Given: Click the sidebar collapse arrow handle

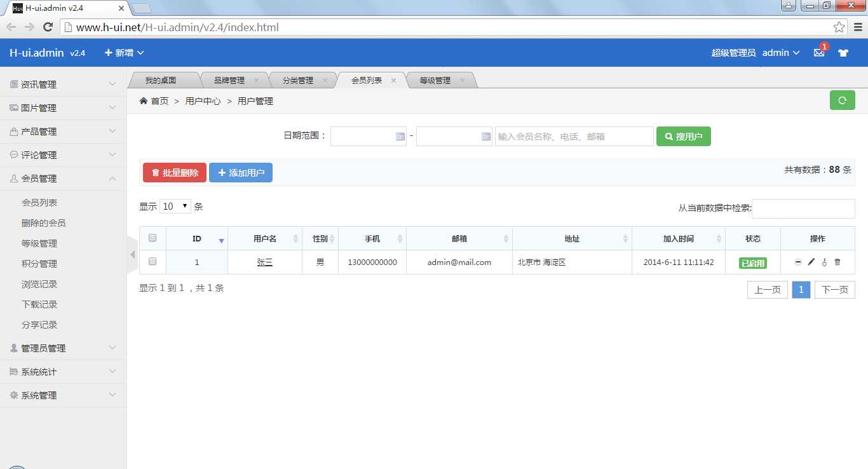Looking at the screenshot, I should click(132, 254).
